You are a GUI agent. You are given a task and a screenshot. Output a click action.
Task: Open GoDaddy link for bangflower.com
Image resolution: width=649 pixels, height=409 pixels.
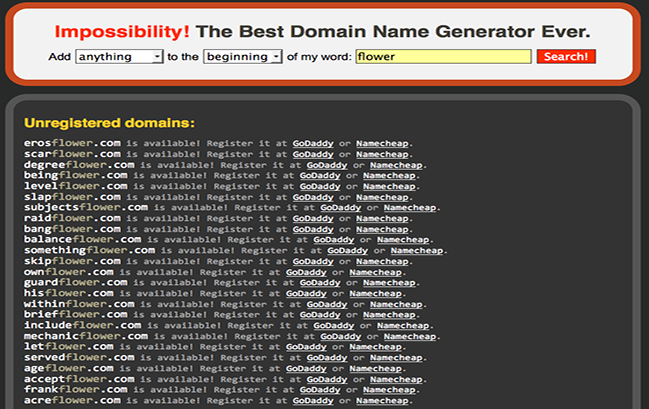[x=313, y=229]
